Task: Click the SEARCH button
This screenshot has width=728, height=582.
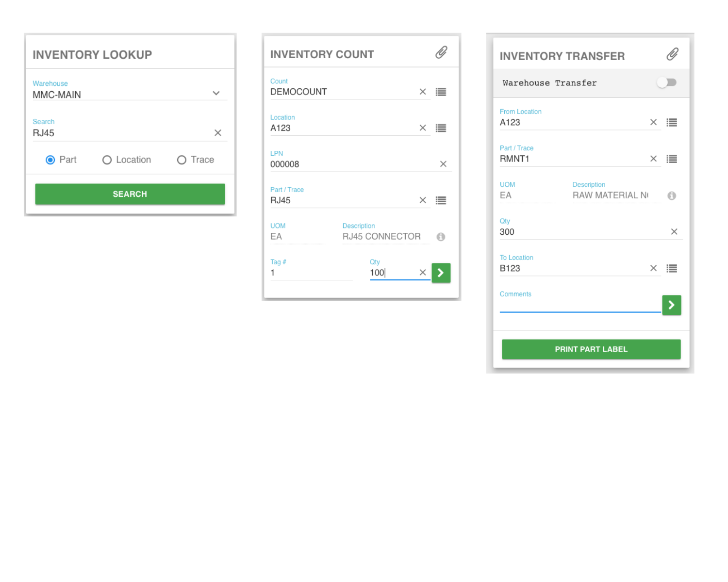Action: click(x=130, y=194)
